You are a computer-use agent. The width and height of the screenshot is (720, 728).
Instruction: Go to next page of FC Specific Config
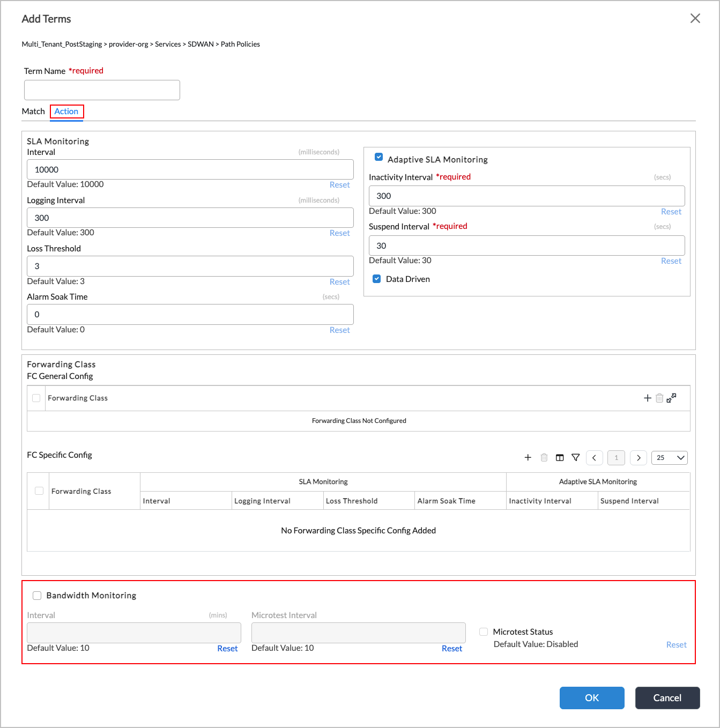638,457
